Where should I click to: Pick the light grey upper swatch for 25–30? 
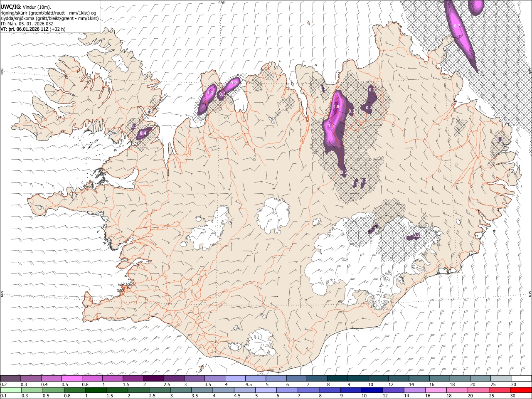pyautogui.click(x=501, y=378)
